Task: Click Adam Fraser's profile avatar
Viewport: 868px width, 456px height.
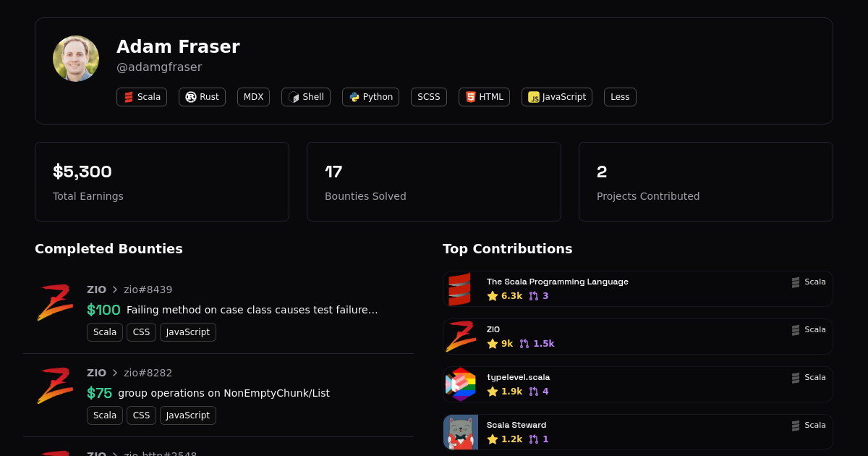Action: [x=76, y=59]
